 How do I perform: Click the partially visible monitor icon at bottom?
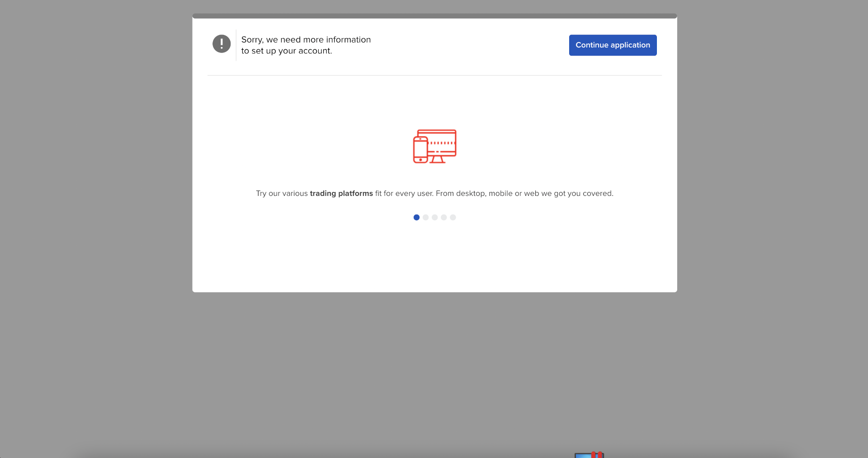click(x=589, y=455)
